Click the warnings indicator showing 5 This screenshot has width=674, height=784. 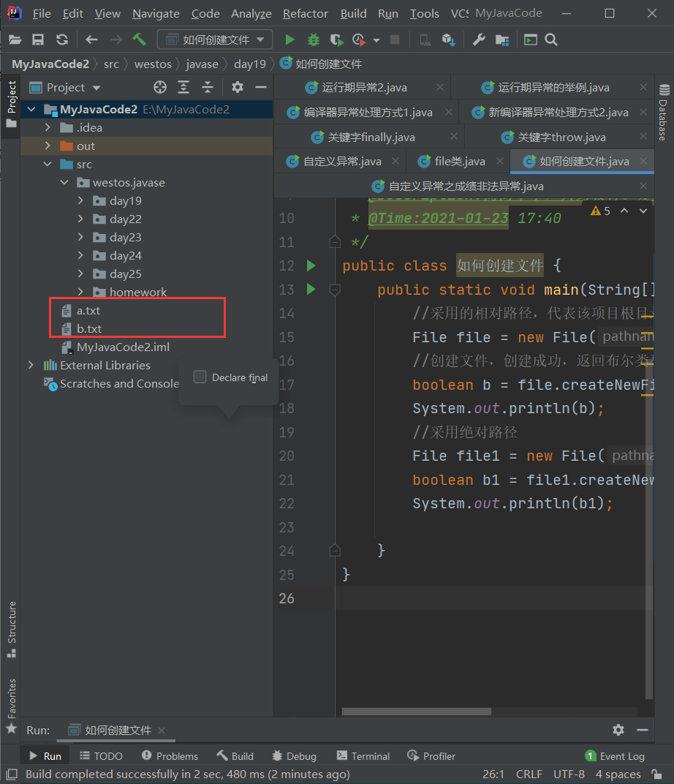[x=600, y=211]
